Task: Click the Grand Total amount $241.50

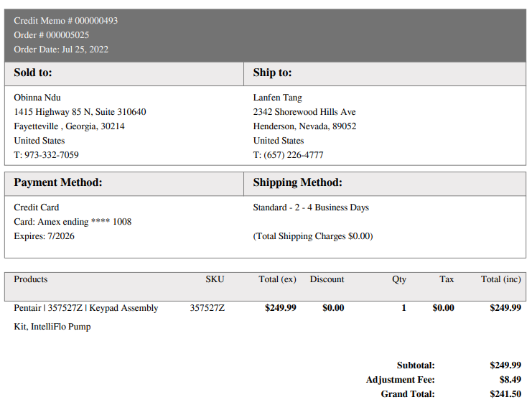Action: [505, 394]
